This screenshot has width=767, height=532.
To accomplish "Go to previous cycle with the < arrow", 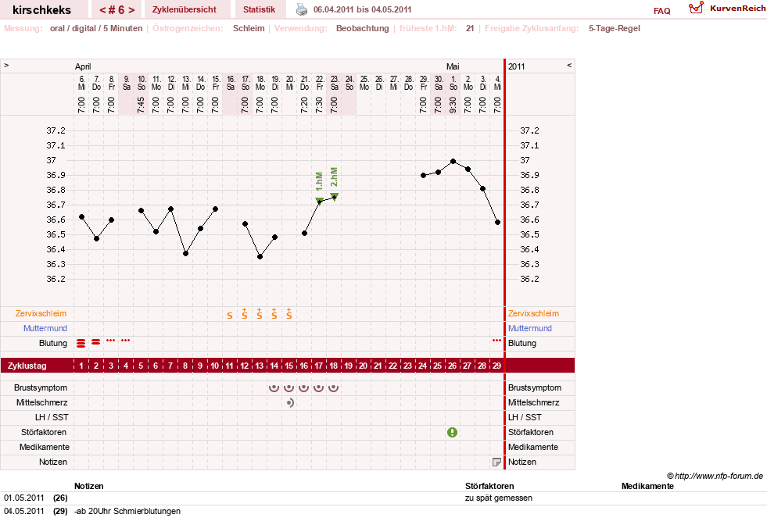I will [x=104, y=10].
